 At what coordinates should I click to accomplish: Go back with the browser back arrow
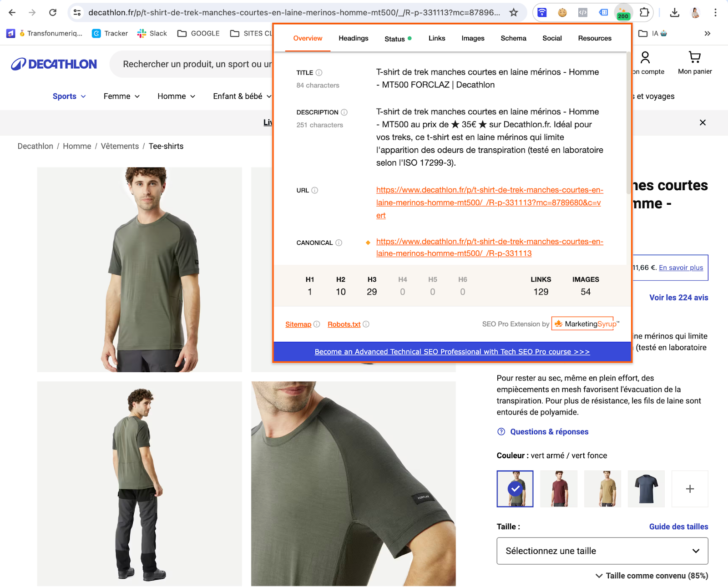point(12,12)
